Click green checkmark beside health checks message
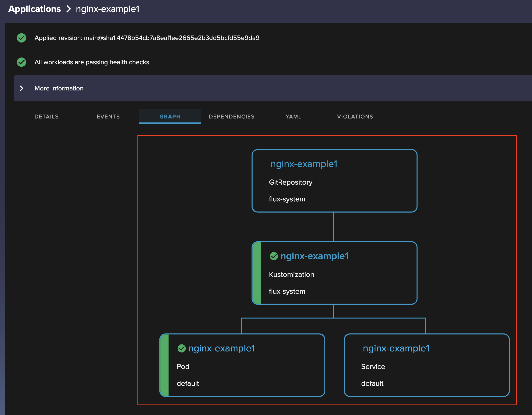Image resolution: width=532 pixels, height=415 pixels. click(22, 62)
